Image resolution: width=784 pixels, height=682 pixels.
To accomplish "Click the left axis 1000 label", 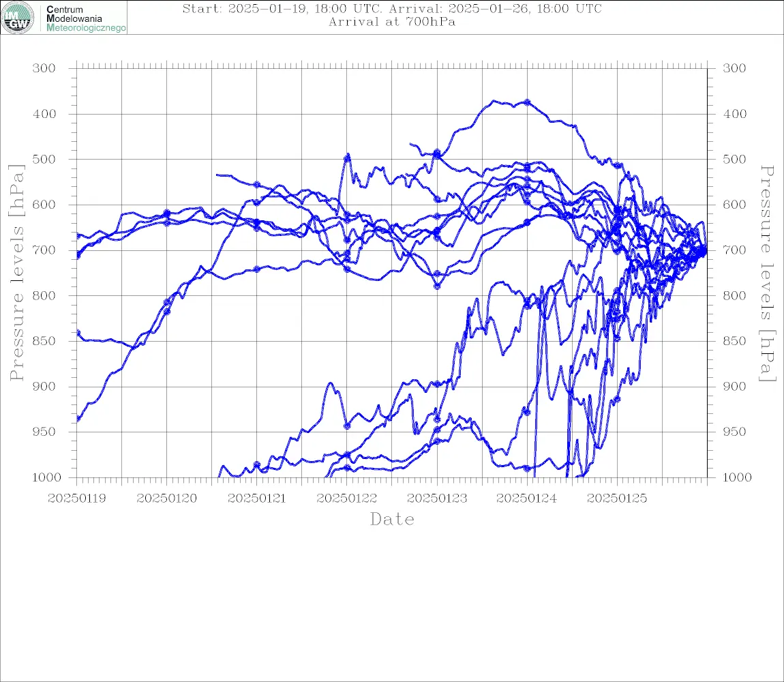I will tap(47, 477).
